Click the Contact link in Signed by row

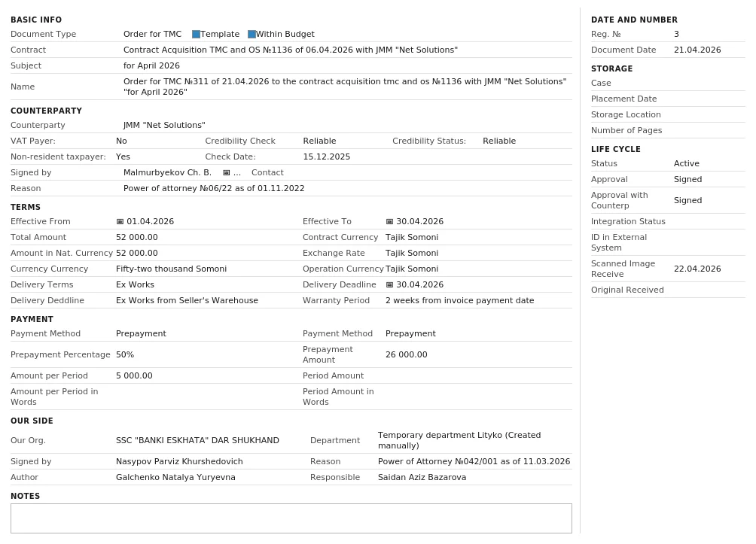click(x=267, y=172)
